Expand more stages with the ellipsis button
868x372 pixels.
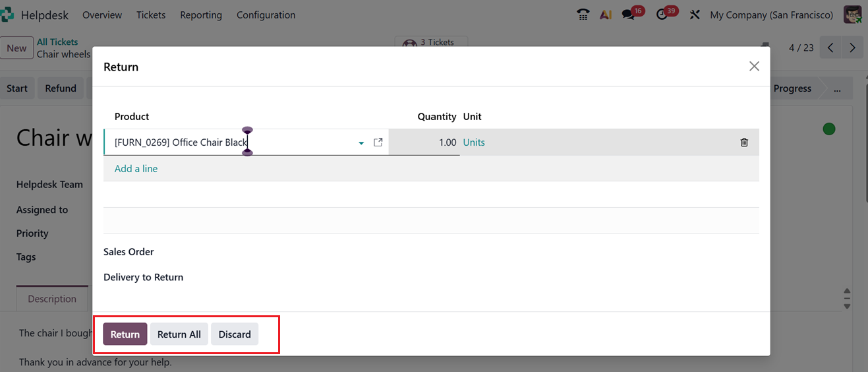tap(837, 88)
